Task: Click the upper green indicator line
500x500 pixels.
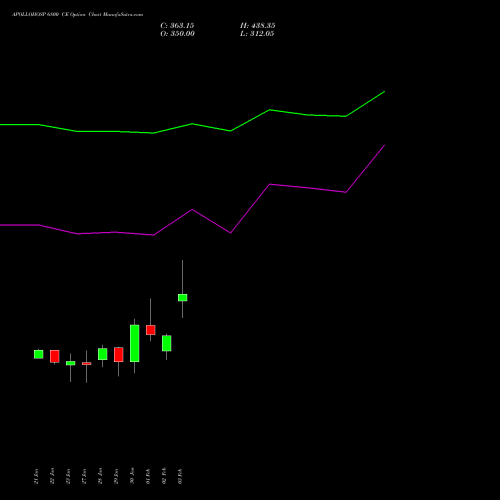Action: tap(192, 124)
